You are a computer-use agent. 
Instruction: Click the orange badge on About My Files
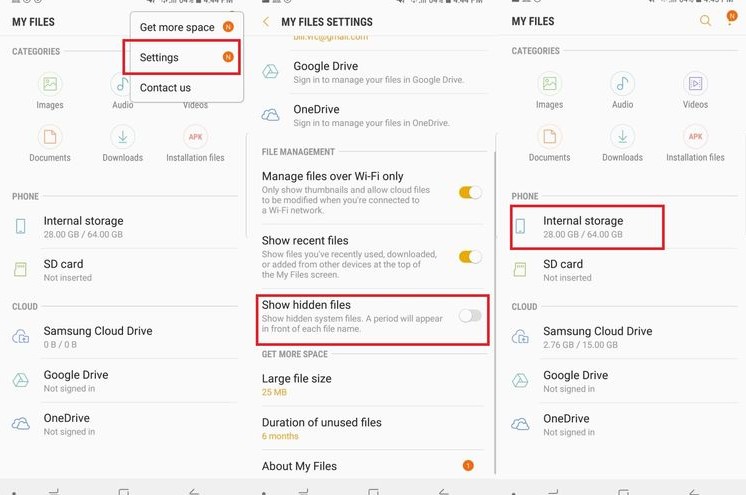tap(468, 465)
